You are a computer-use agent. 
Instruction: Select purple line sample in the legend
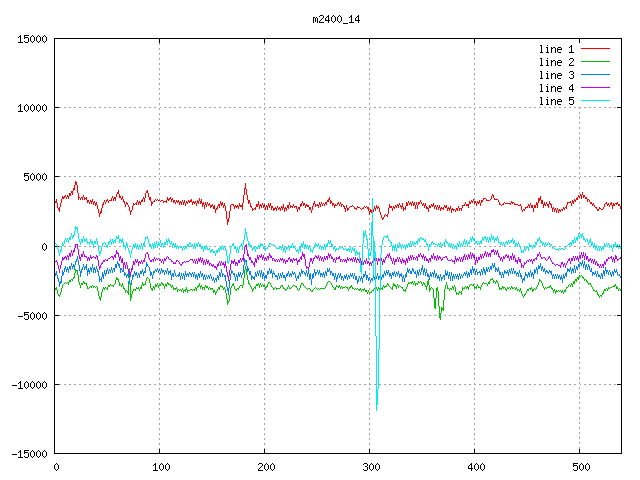point(595,88)
